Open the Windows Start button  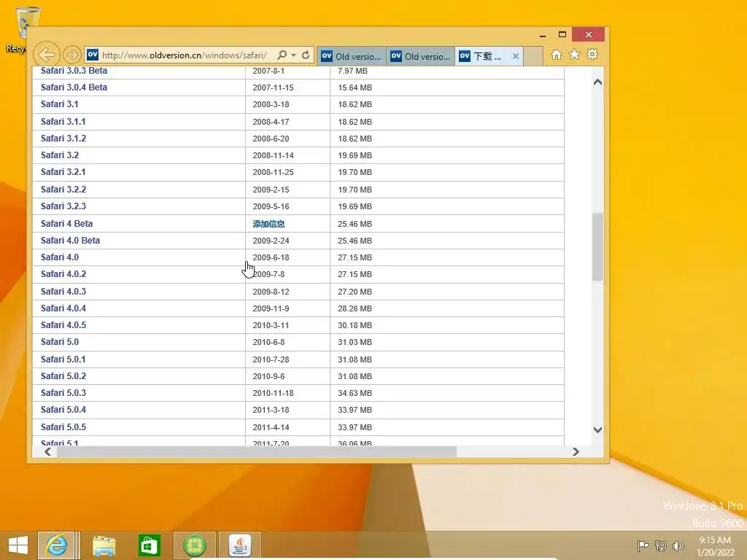[18, 545]
